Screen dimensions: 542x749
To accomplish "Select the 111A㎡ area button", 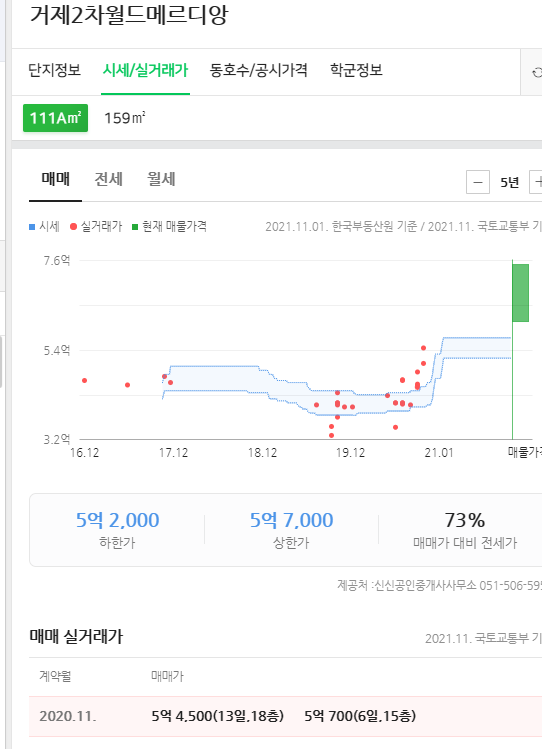I will (x=55, y=118).
